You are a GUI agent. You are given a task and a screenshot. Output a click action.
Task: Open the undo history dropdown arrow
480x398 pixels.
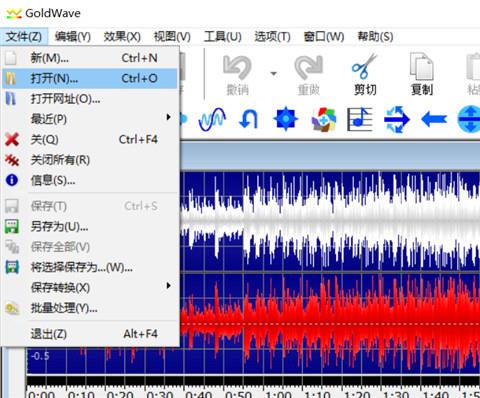pyautogui.click(x=274, y=73)
